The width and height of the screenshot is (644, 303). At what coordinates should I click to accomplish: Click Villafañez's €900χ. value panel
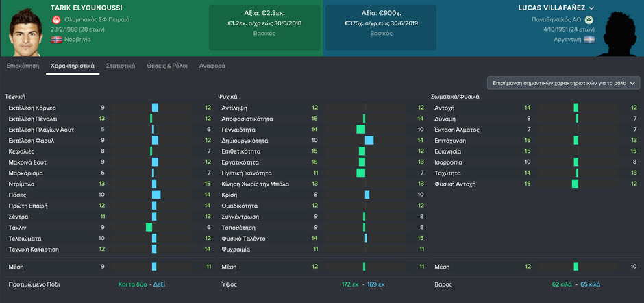pyautogui.click(x=380, y=27)
